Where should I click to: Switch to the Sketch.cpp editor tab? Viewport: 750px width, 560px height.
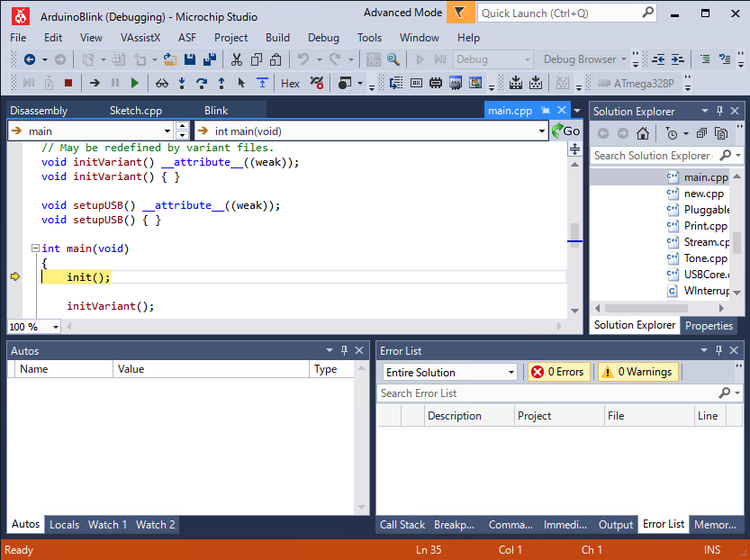pyautogui.click(x=135, y=111)
